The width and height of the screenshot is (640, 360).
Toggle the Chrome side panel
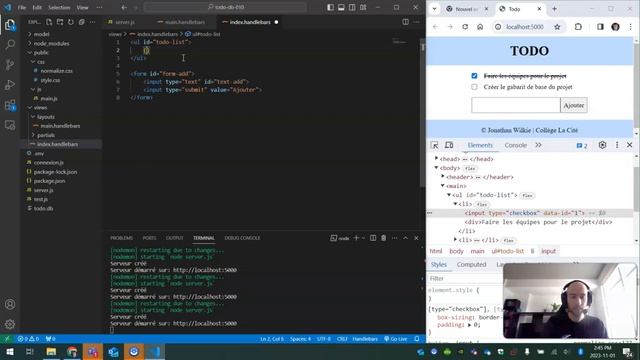coord(600,27)
